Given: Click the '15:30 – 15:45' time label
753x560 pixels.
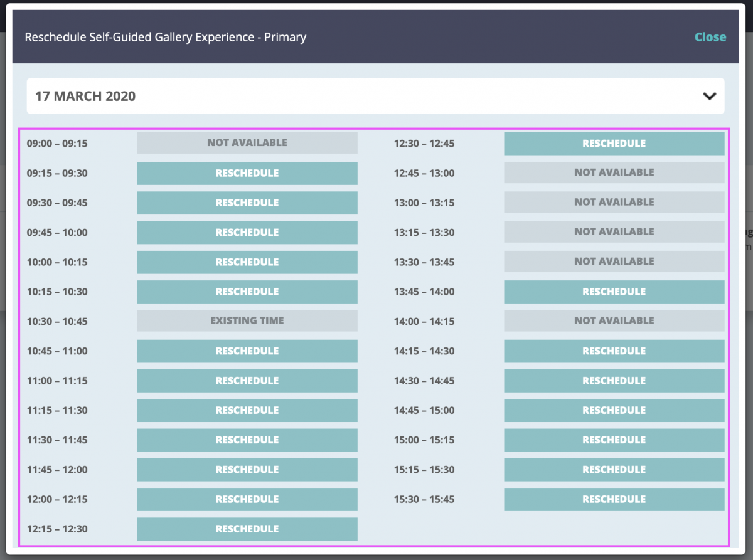Looking at the screenshot, I should 424,500.
